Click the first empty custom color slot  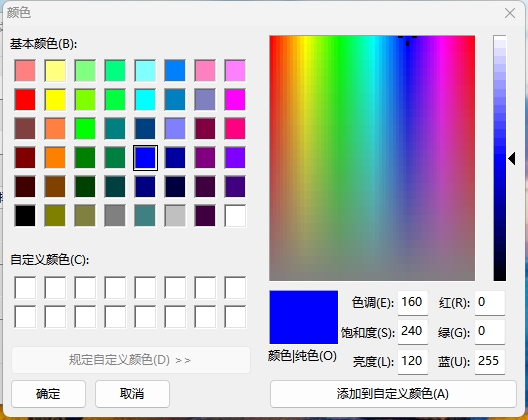25,288
